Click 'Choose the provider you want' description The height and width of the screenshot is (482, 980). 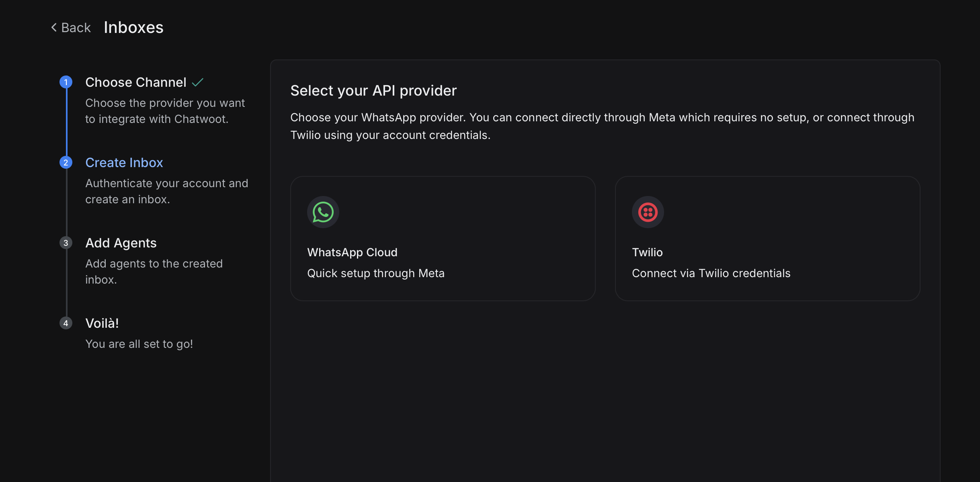coord(165,111)
